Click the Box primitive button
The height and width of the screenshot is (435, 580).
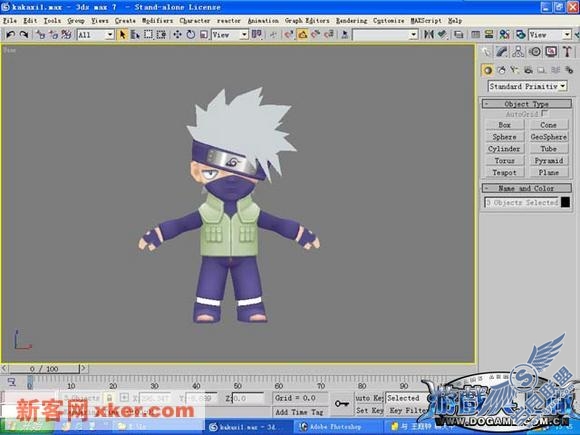tap(504, 125)
